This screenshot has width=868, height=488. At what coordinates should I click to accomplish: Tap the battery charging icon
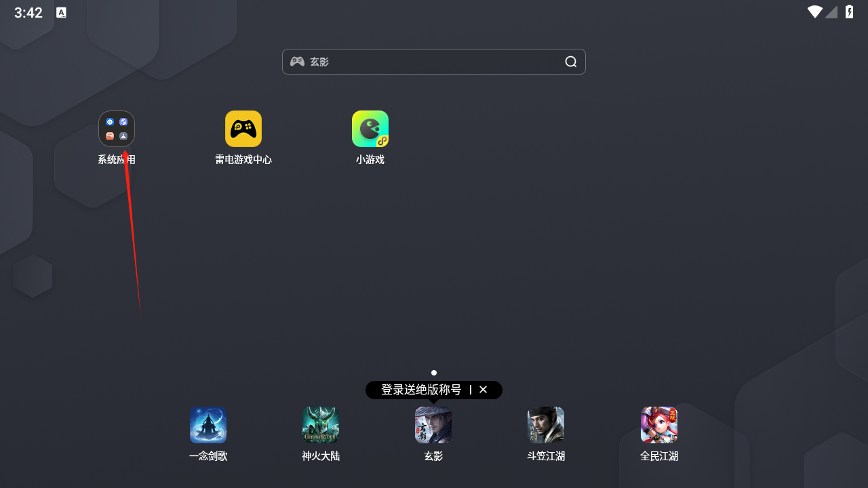[849, 12]
